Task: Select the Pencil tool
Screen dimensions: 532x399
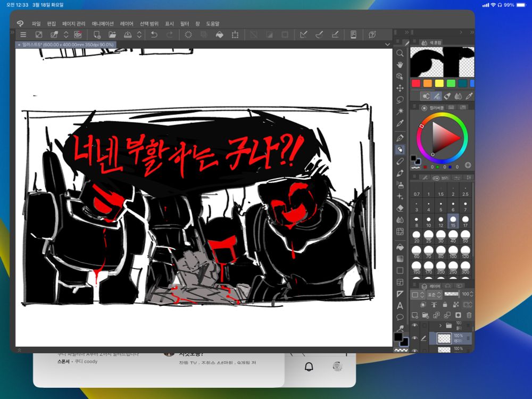Action: tap(400, 162)
